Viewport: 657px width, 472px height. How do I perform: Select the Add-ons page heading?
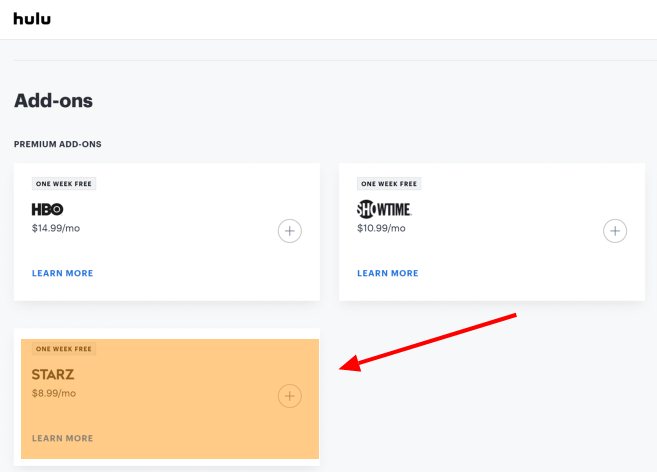[x=53, y=101]
